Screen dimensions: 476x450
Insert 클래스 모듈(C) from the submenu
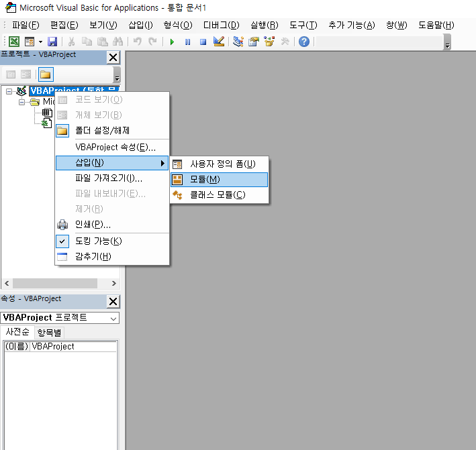click(219, 195)
